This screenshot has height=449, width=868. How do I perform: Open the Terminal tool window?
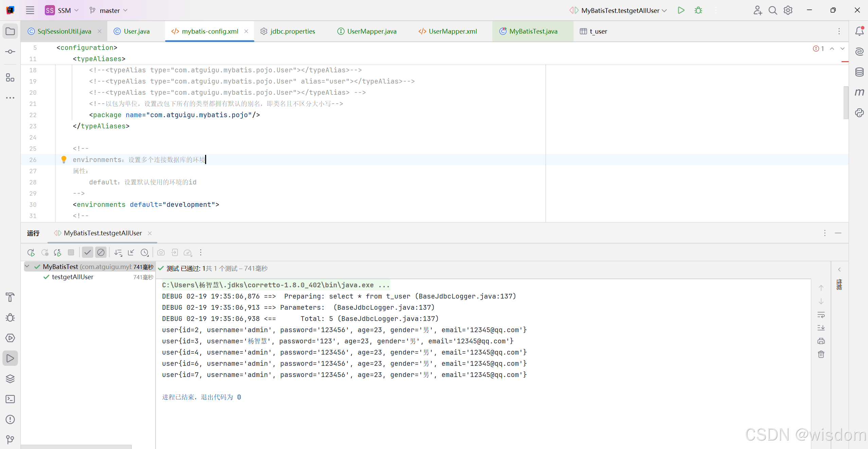tap(10, 399)
